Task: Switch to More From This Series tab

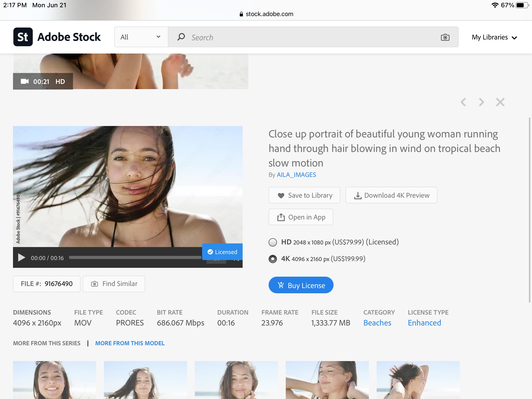Action: (x=47, y=343)
